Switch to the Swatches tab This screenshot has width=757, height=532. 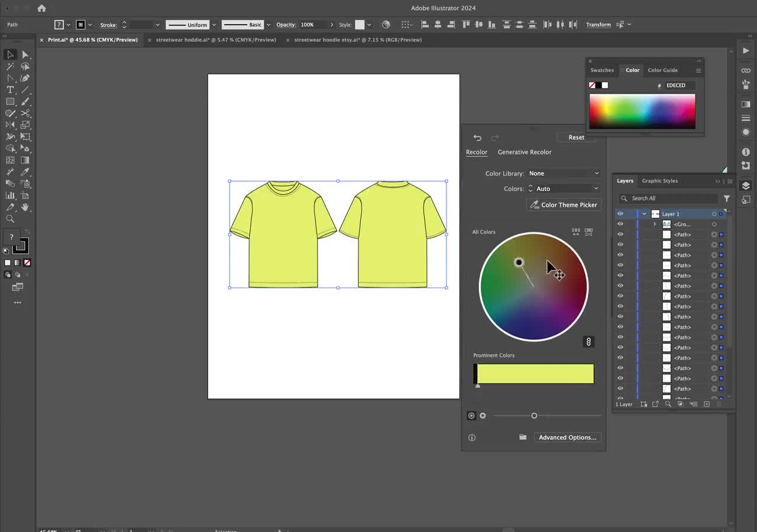click(602, 70)
